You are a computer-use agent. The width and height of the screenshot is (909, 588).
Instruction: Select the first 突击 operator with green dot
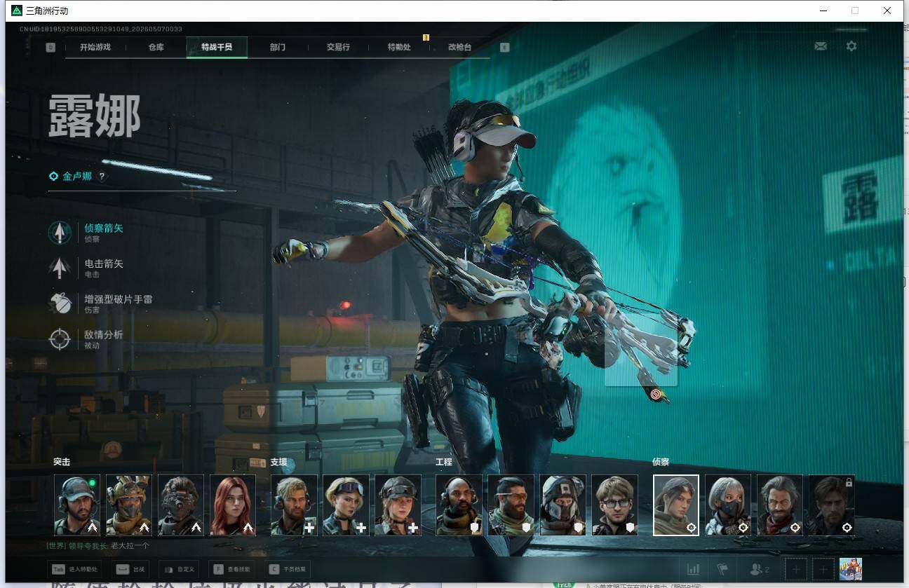click(x=77, y=505)
